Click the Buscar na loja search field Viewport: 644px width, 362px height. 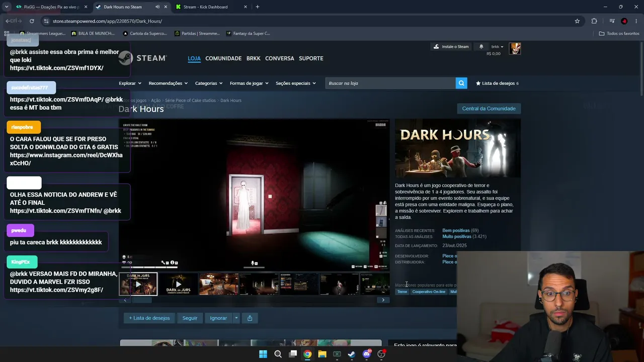[x=390, y=83]
